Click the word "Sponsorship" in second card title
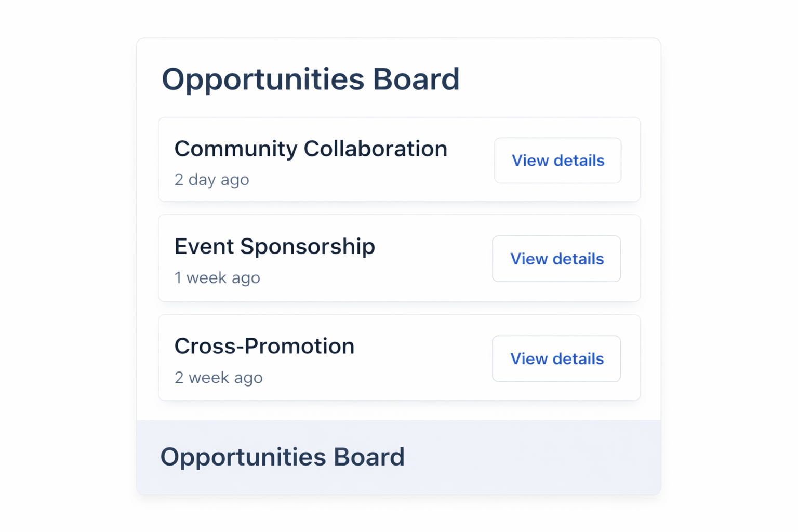Viewport: 798px width, 532px height. point(307,247)
